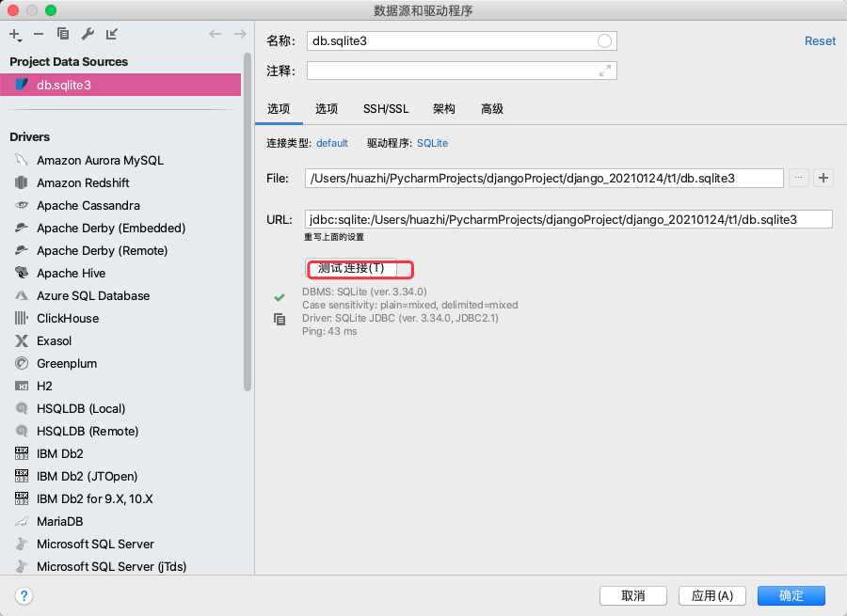Expand the comment field editor

click(x=605, y=71)
